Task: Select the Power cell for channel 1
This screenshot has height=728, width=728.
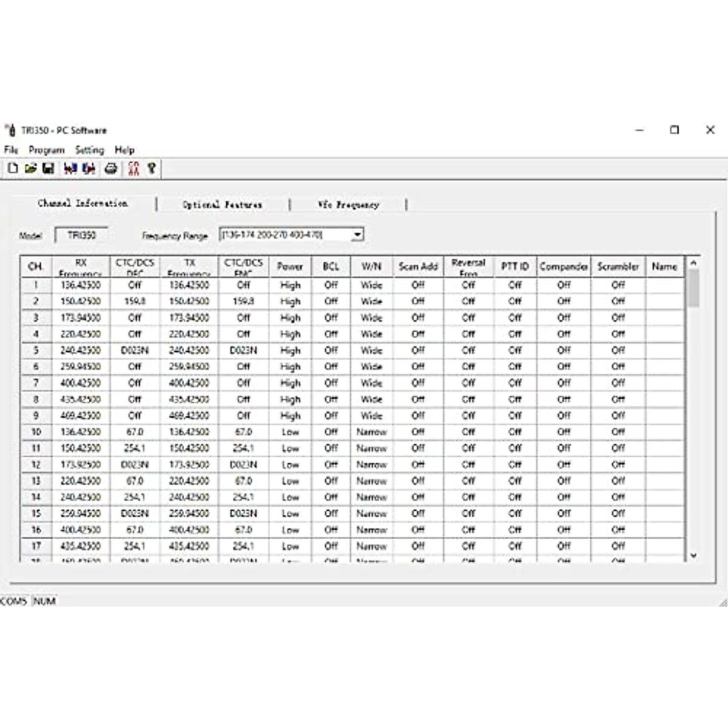Action: pos(290,285)
